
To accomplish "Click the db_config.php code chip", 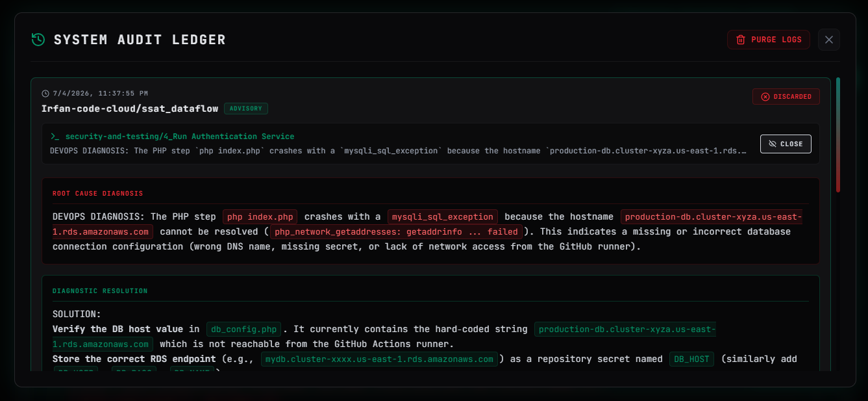I will (245, 329).
